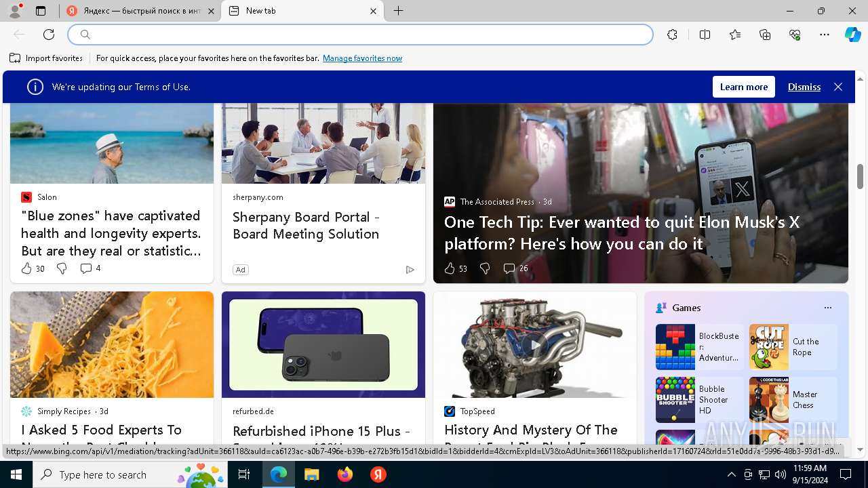The height and width of the screenshot is (488, 868).
Task: Click the Simply Recipes source label
Action: tap(64, 411)
